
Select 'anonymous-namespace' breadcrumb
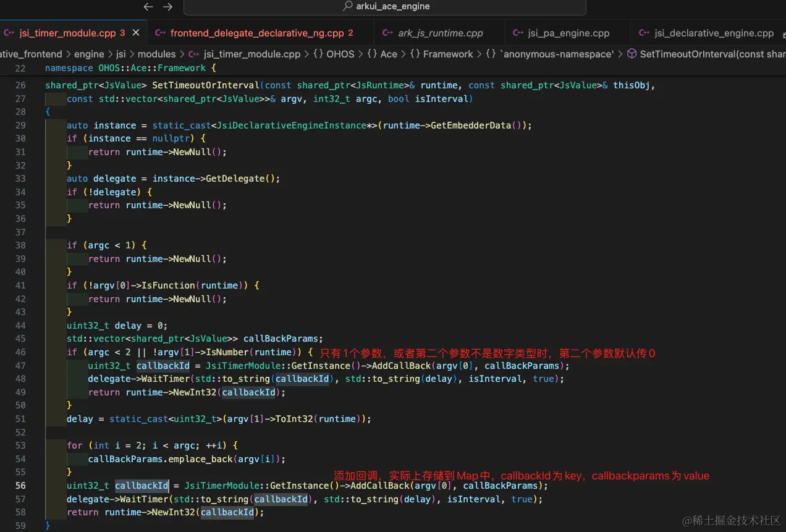[556, 54]
